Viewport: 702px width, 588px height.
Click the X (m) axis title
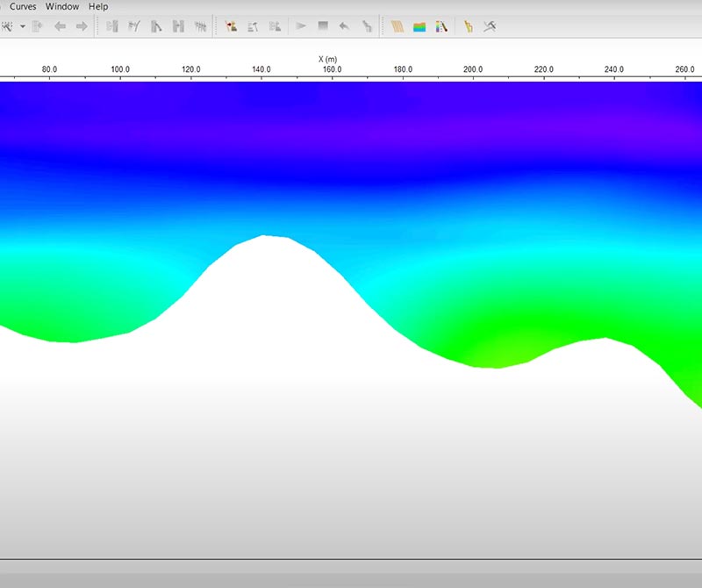327,59
